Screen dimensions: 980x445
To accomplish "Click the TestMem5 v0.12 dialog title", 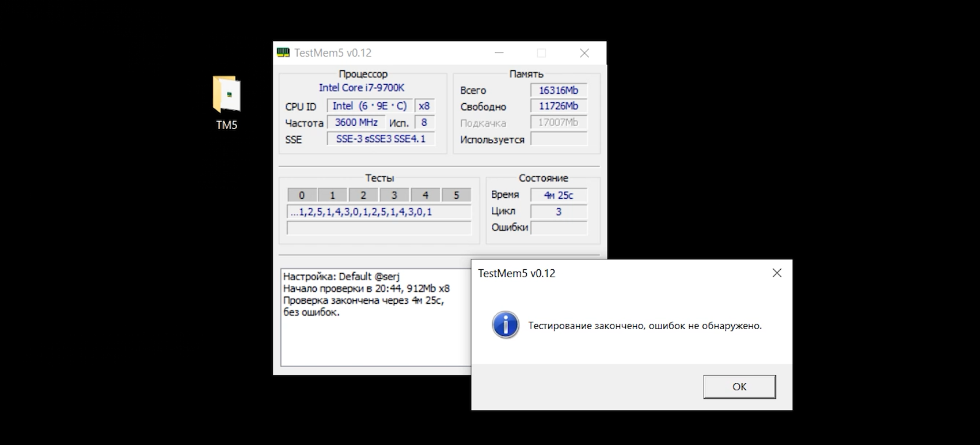I will click(x=516, y=273).
